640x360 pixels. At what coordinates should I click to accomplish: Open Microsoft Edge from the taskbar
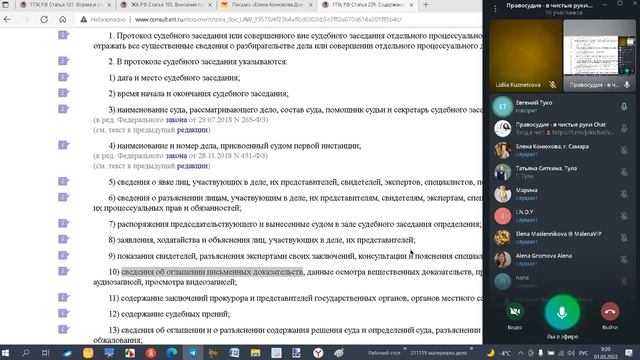(172, 353)
